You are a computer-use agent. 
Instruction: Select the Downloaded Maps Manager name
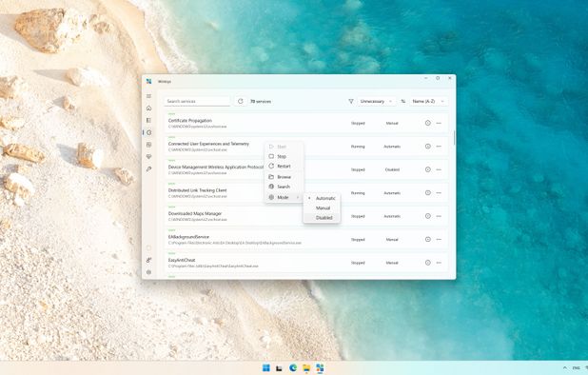[195, 214]
